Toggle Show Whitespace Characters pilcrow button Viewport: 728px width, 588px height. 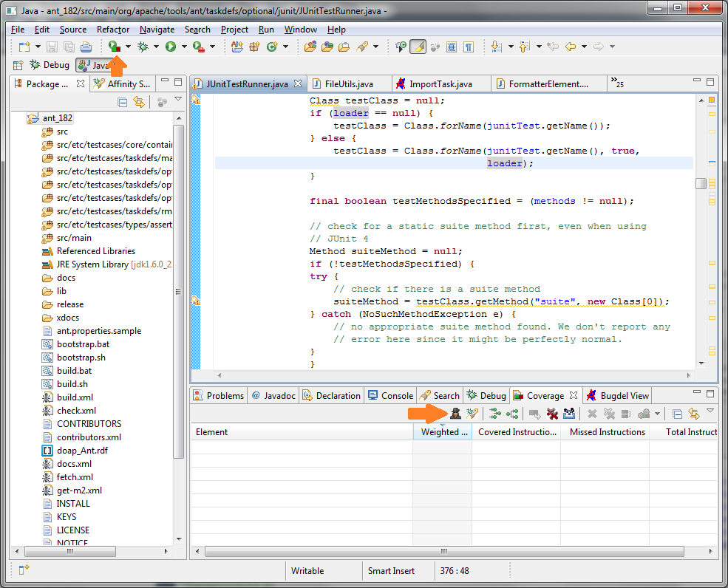(469, 47)
